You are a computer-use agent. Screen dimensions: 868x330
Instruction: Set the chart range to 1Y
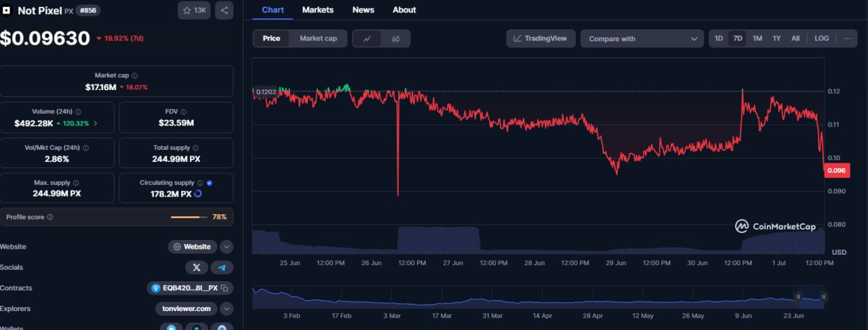777,39
